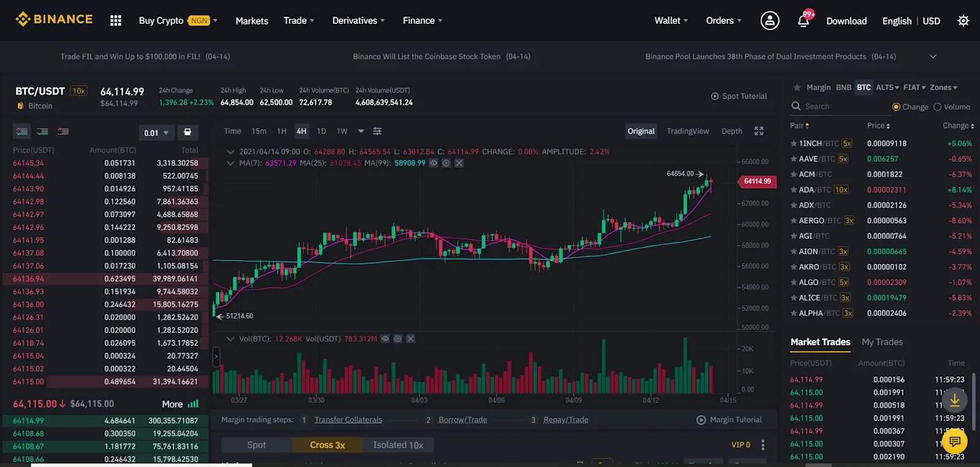The height and width of the screenshot is (467, 980).
Task: Select the Change radio button
Action: [896, 106]
